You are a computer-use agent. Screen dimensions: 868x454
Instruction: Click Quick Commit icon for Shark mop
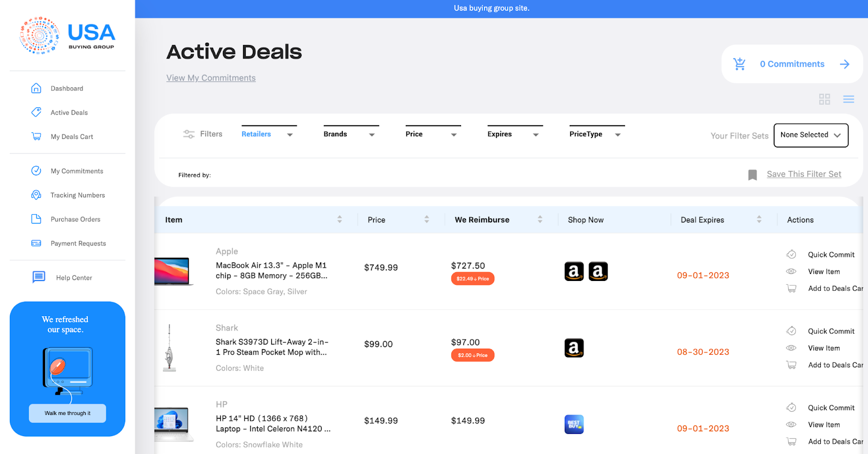792,331
